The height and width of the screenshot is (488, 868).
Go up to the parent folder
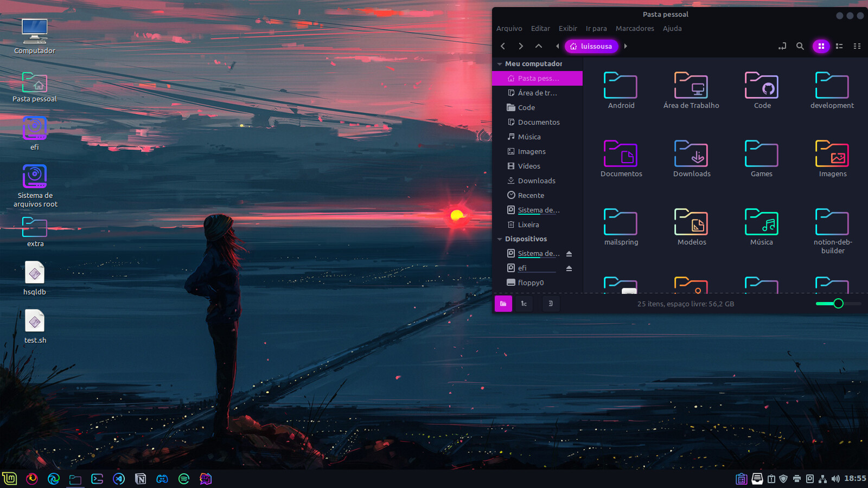point(538,46)
